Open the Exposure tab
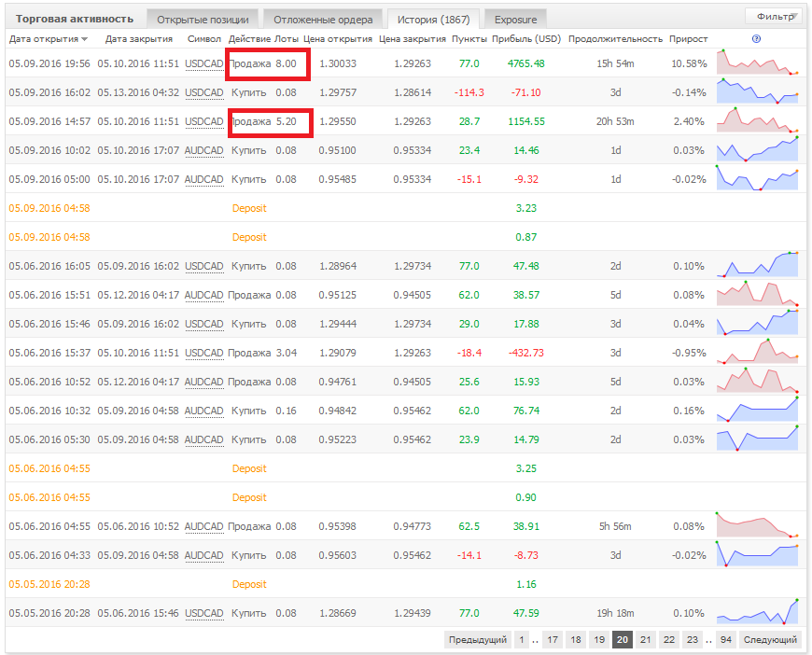Viewport: 812px width, 655px height. point(515,20)
